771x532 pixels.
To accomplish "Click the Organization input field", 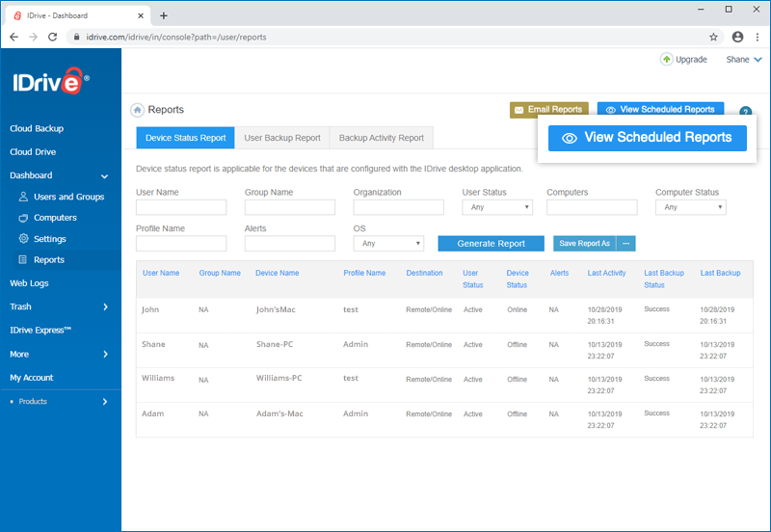I will tap(398, 207).
